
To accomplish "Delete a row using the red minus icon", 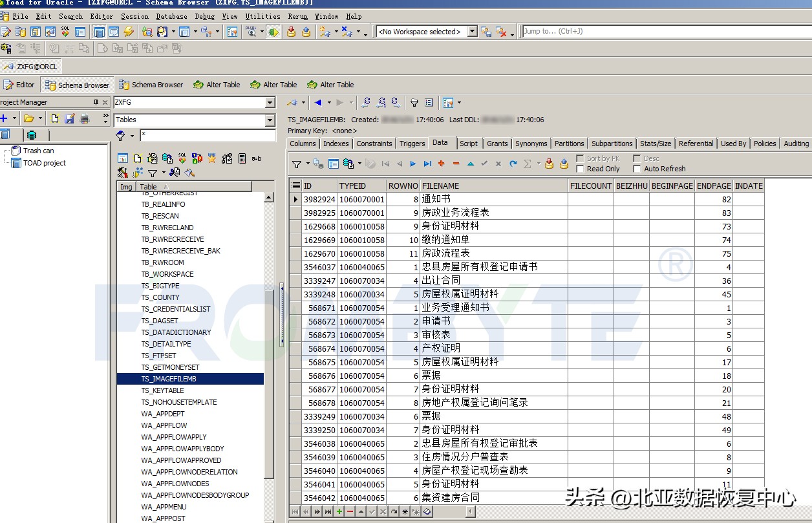I will [456, 164].
